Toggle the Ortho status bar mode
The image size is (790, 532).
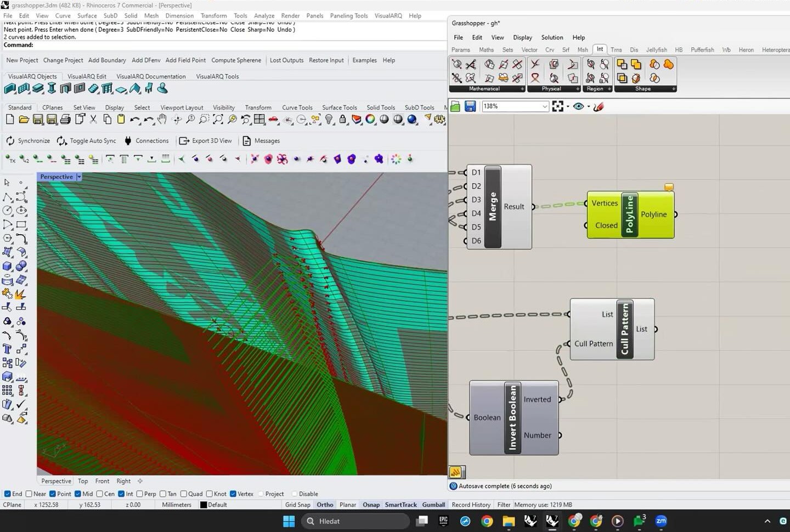point(325,505)
